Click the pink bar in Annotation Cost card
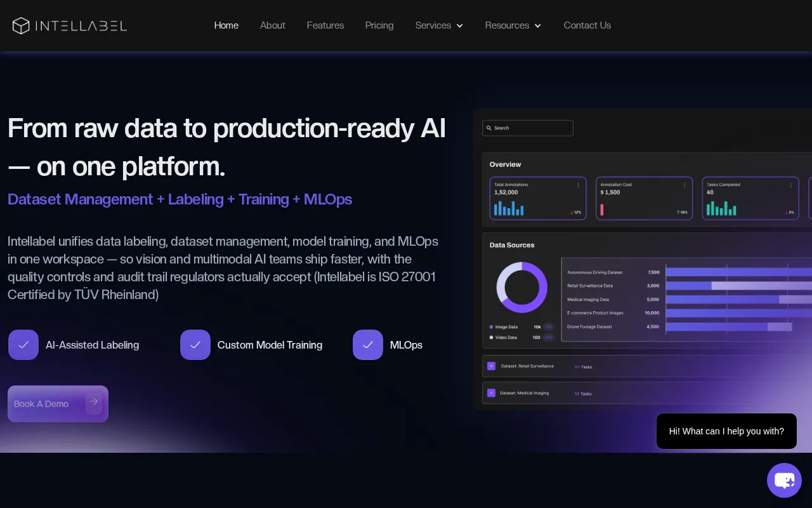 point(601,210)
